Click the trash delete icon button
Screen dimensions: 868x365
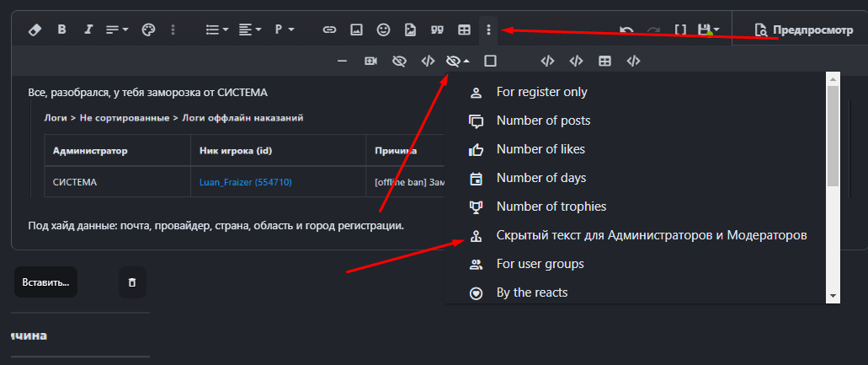click(131, 282)
